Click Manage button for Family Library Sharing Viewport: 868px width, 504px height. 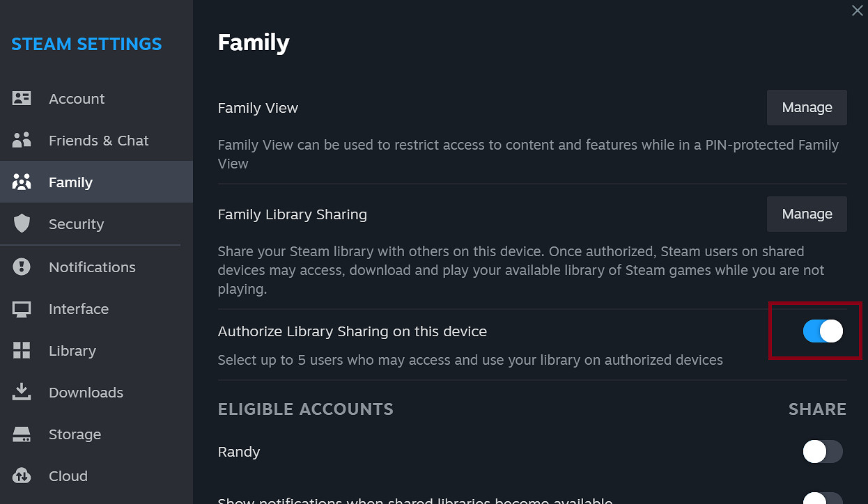tap(807, 214)
